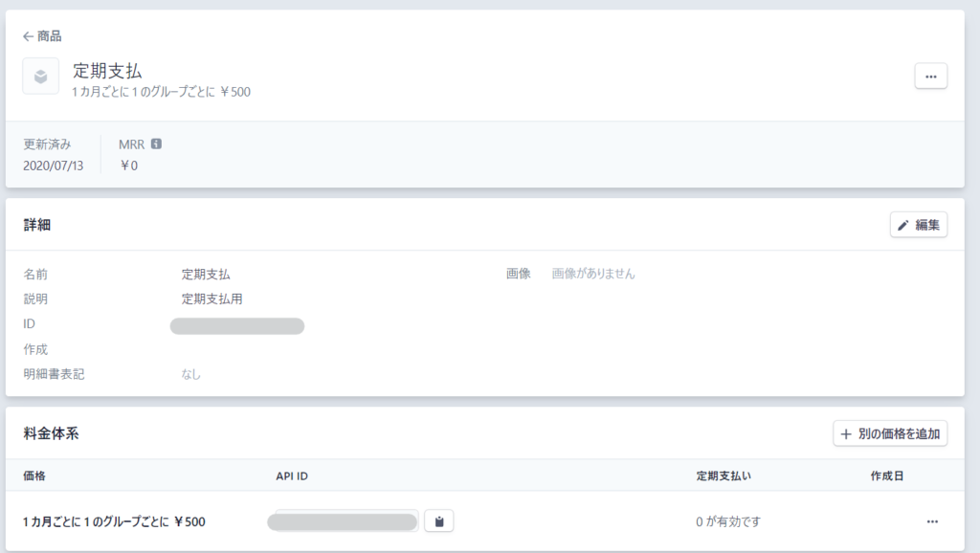
Task: Click the 定期支払い column header
Action: tap(724, 476)
